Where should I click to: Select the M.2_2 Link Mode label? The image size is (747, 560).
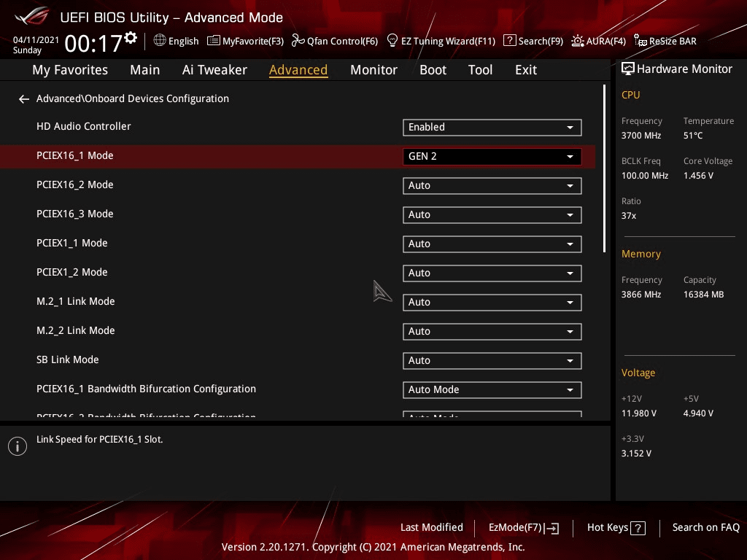[x=75, y=330]
